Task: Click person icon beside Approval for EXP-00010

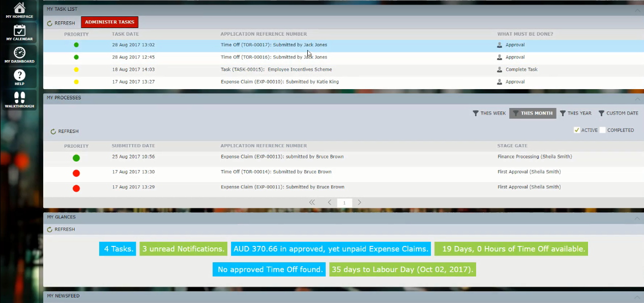Action: click(x=500, y=81)
